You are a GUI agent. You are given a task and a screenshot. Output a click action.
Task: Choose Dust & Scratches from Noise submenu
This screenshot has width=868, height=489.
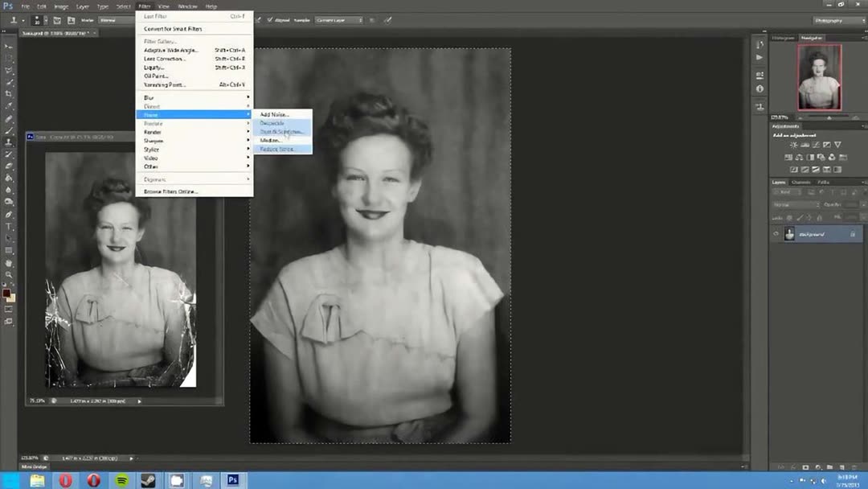coord(280,132)
